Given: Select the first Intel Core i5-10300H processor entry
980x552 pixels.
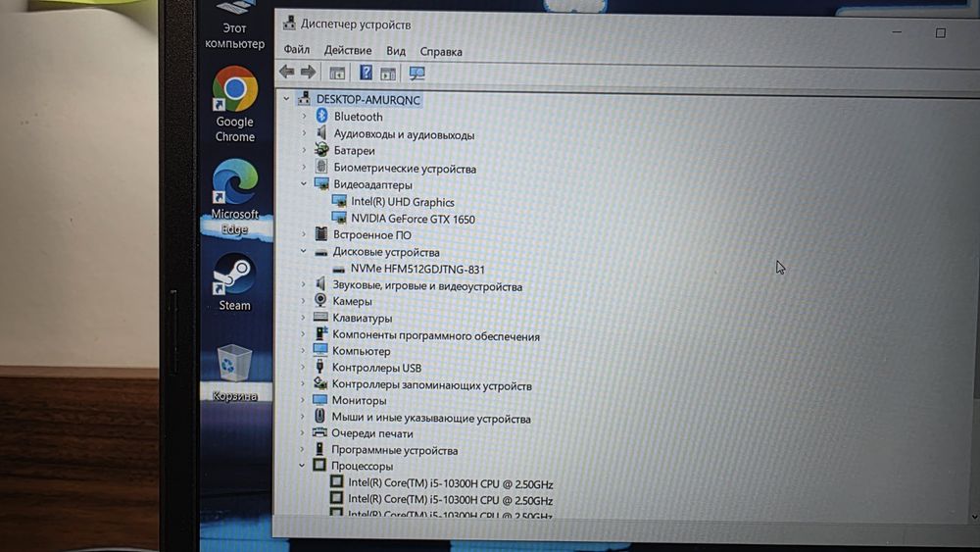Looking at the screenshot, I should tap(451, 483).
